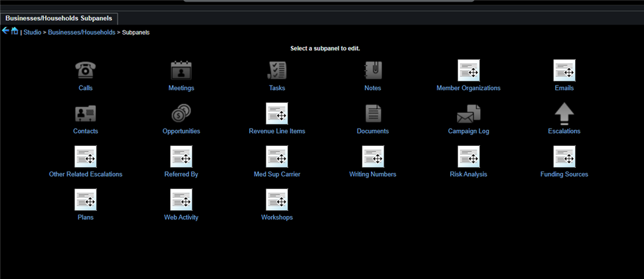The height and width of the screenshot is (279, 644).
Task: Edit the Other Related Escalations subpanel
Action: click(x=86, y=156)
